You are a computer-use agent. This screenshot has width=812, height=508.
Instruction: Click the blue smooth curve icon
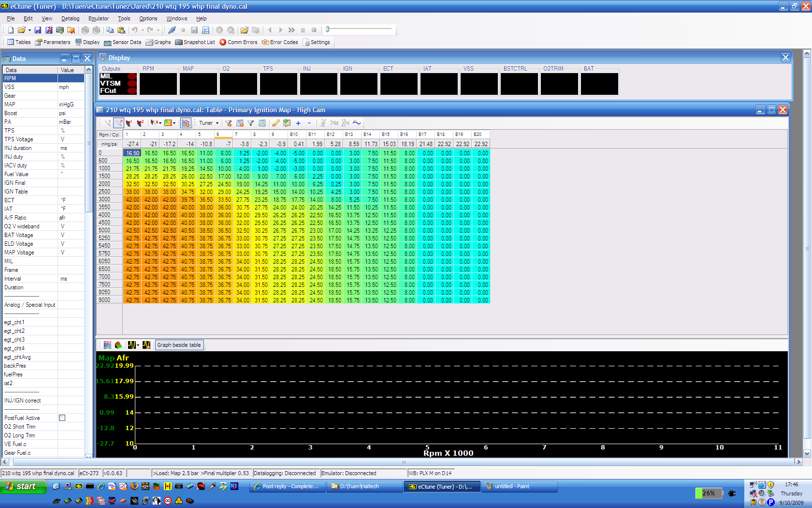[357, 123]
